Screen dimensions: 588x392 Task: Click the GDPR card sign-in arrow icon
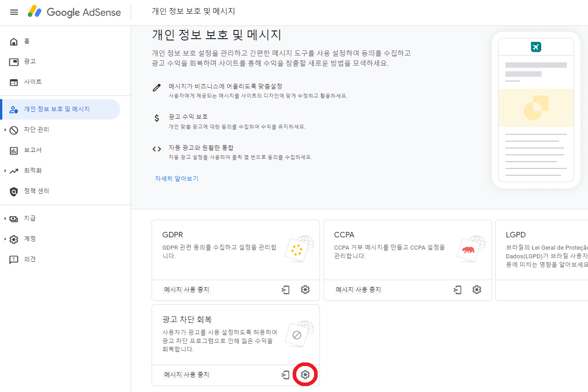click(x=285, y=290)
